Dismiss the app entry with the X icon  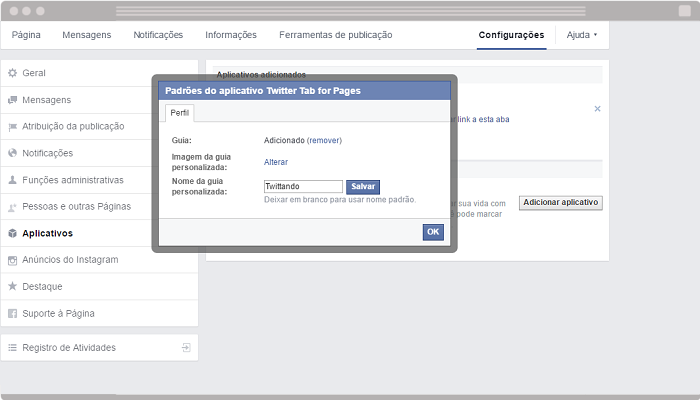coord(597,108)
